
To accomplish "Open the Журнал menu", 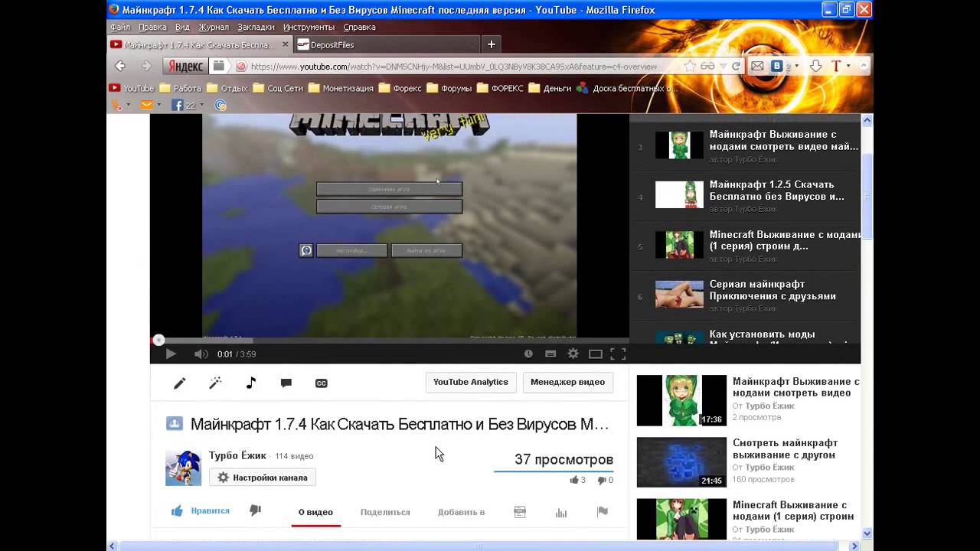I will [214, 27].
